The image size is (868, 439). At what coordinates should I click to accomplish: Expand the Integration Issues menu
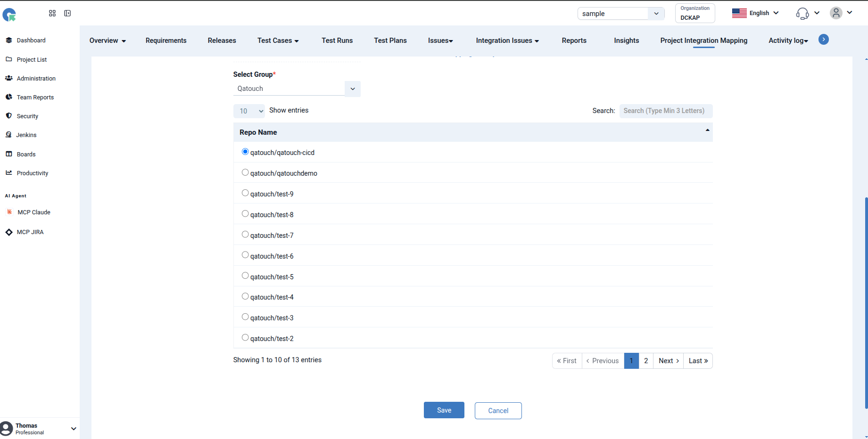(x=507, y=41)
